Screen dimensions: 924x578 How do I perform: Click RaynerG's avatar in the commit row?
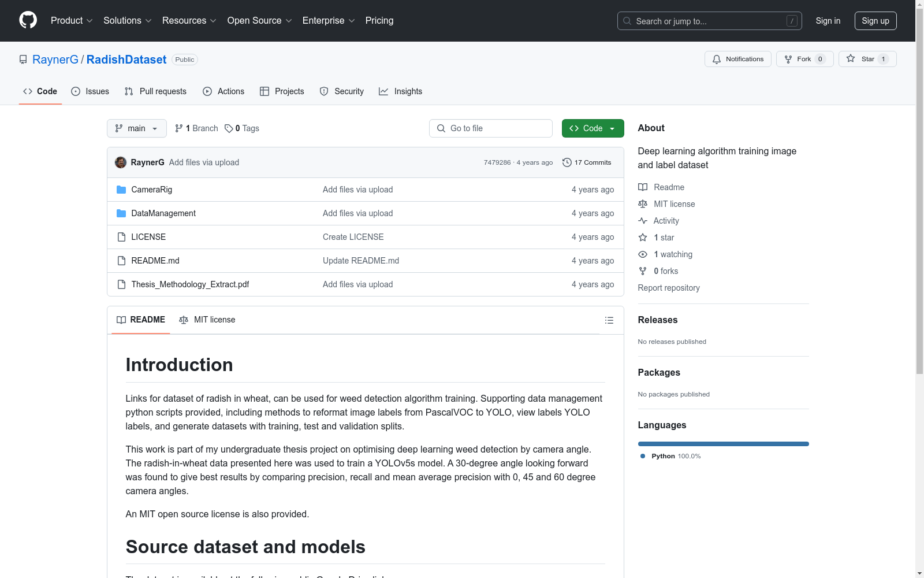click(121, 162)
